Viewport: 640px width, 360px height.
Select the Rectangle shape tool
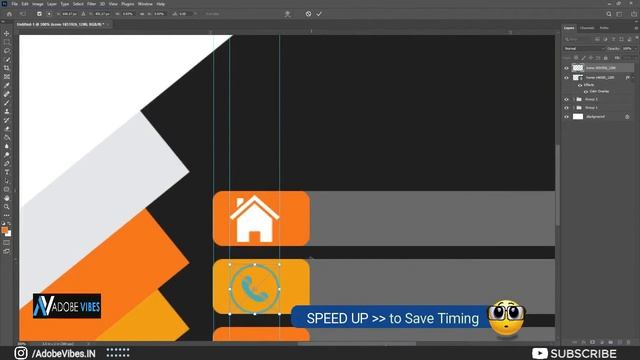[7, 189]
